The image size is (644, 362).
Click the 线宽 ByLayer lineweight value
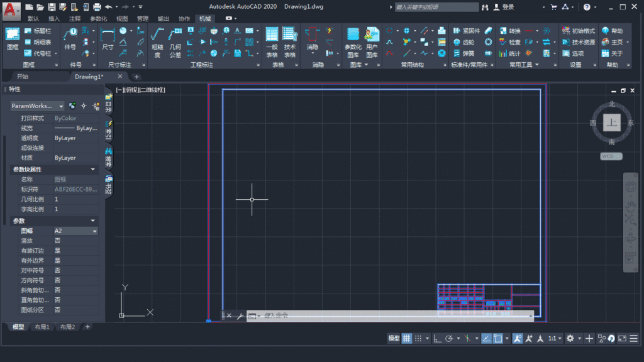(x=76, y=128)
